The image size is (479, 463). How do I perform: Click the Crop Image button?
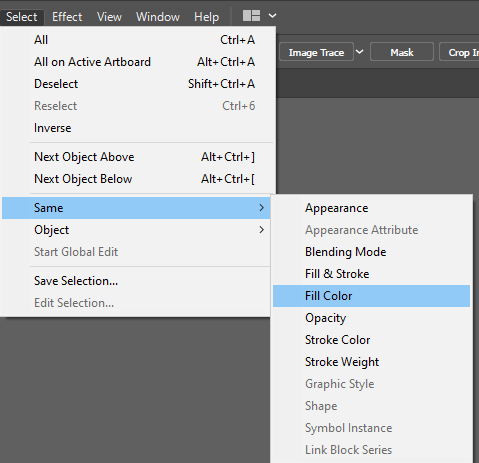[x=460, y=52]
